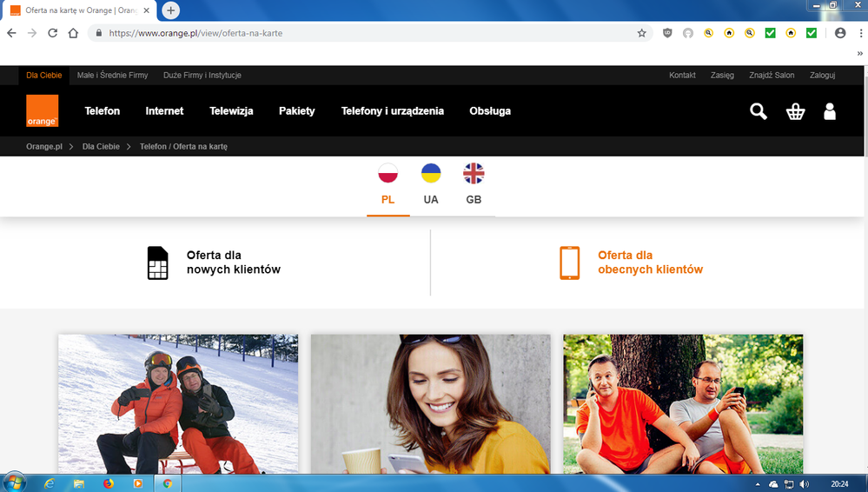
Task: Close the Oferta na kartę tab
Action: 147,10
